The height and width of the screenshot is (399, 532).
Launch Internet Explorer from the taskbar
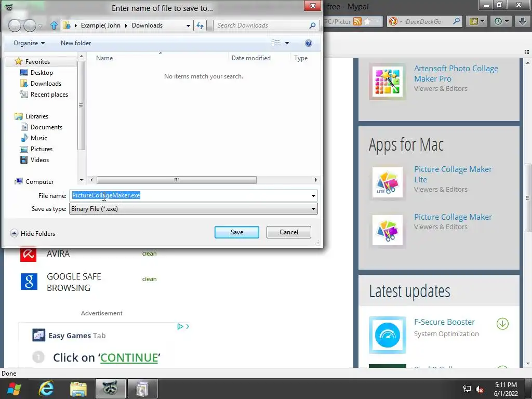point(46,389)
